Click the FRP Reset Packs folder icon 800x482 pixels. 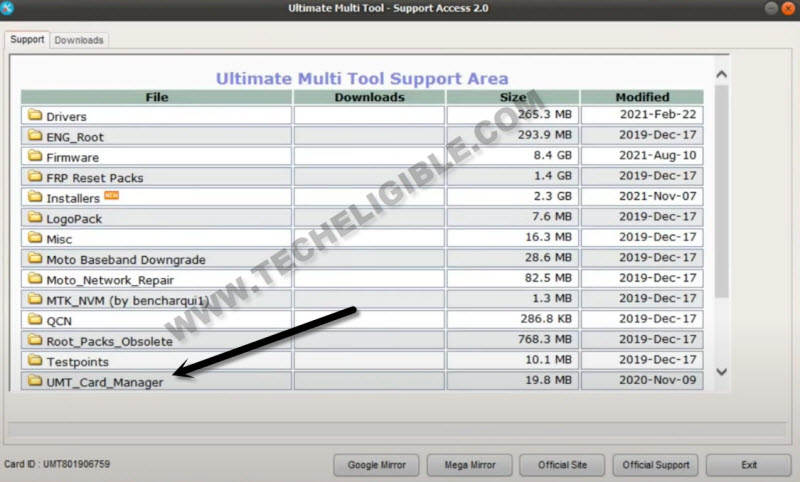coord(35,176)
